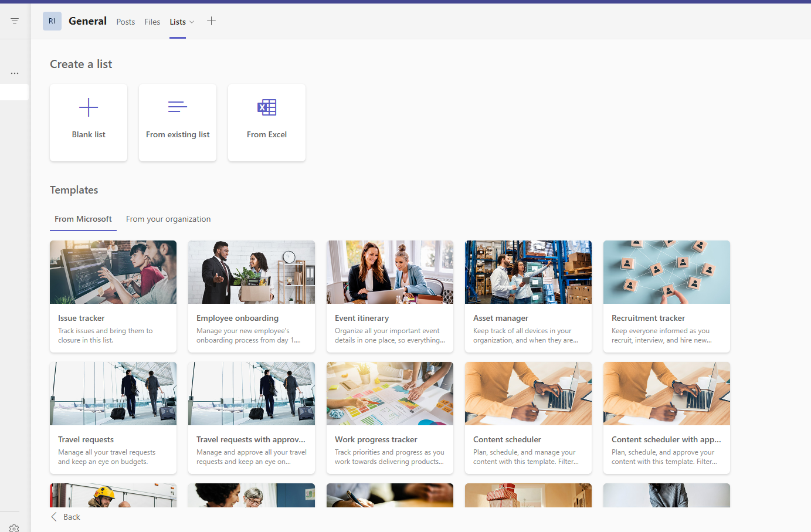Switch to the Posts tab
The image size is (811, 532).
(x=125, y=22)
